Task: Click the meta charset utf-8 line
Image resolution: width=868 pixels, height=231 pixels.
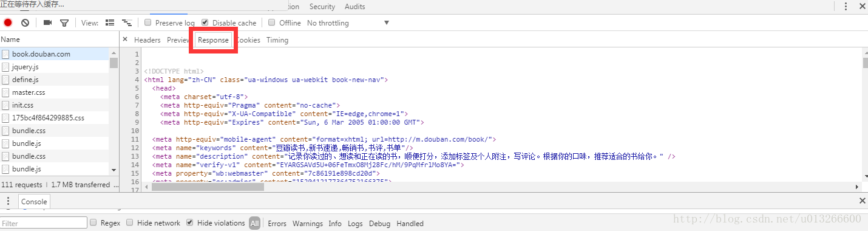Action: [204, 97]
